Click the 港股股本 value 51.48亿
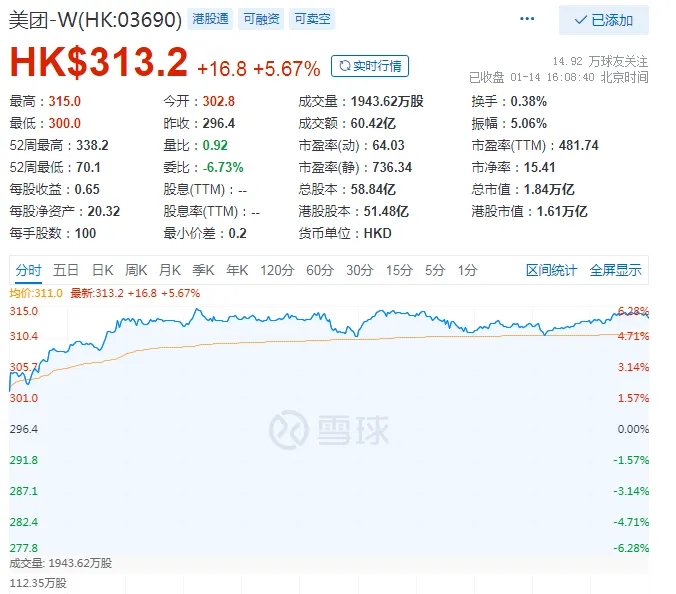676x594 pixels. coord(386,211)
